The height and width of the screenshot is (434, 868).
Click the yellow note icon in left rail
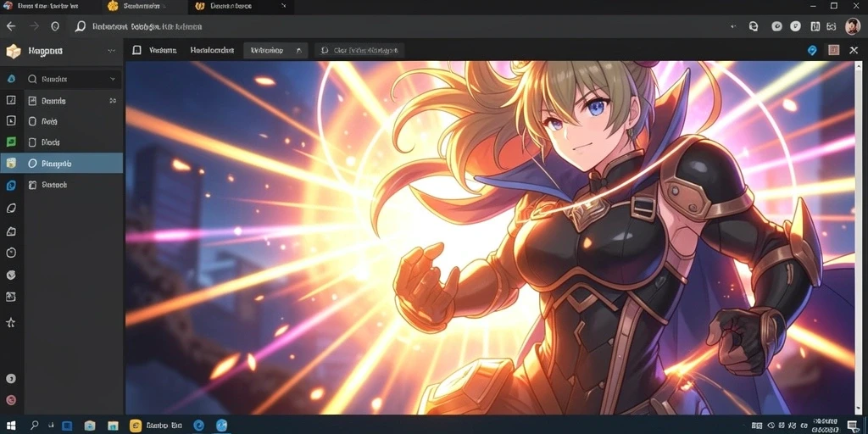coord(11,164)
